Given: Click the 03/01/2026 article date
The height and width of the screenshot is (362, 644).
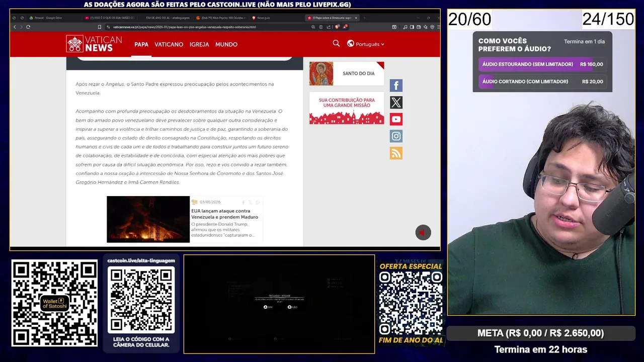Looking at the screenshot, I should [x=210, y=202].
